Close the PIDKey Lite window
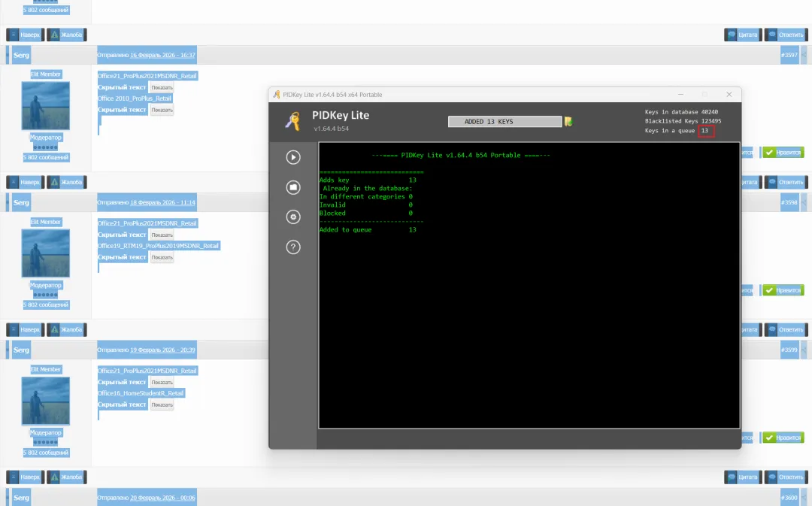Screen dimensions: 812x506 (729, 94)
